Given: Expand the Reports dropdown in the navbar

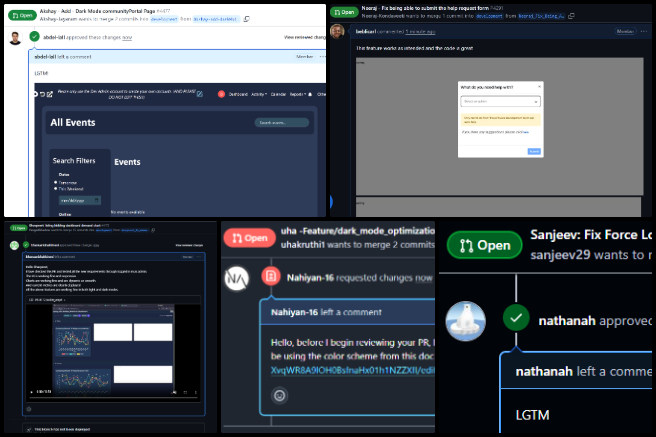Looking at the screenshot, I should click(298, 94).
